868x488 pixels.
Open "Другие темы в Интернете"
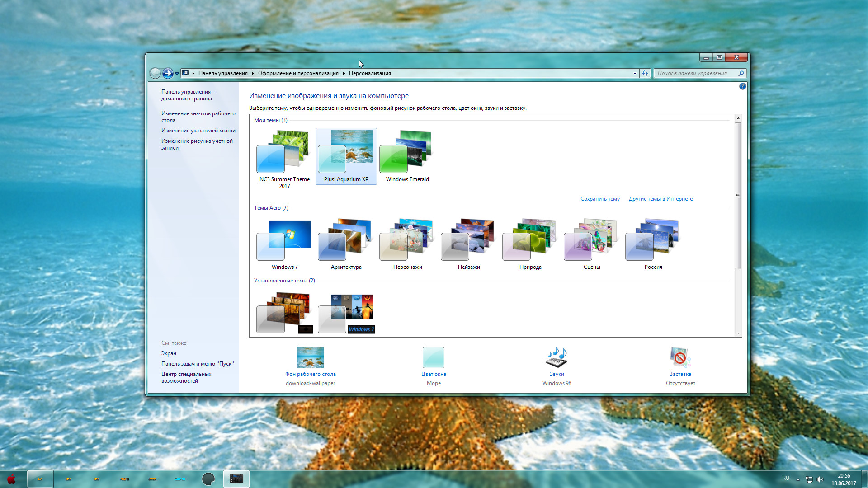point(660,199)
